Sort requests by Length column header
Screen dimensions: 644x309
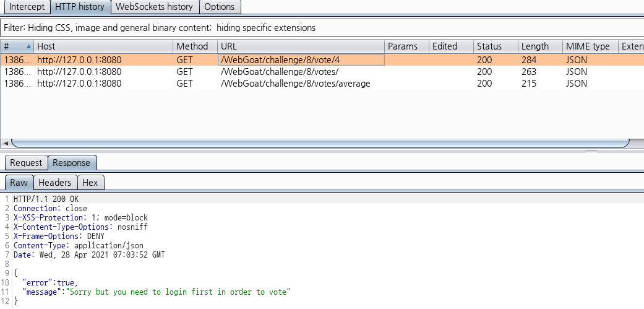pos(539,46)
